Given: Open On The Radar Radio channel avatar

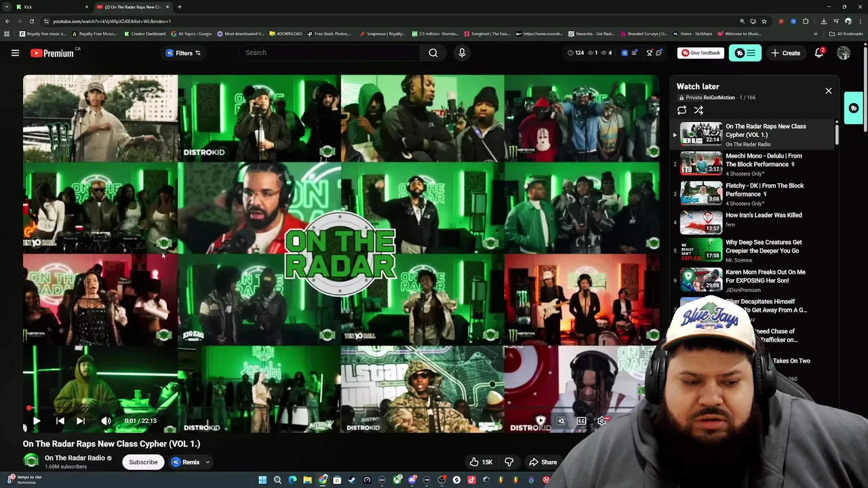Looking at the screenshot, I should tap(31, 462).
